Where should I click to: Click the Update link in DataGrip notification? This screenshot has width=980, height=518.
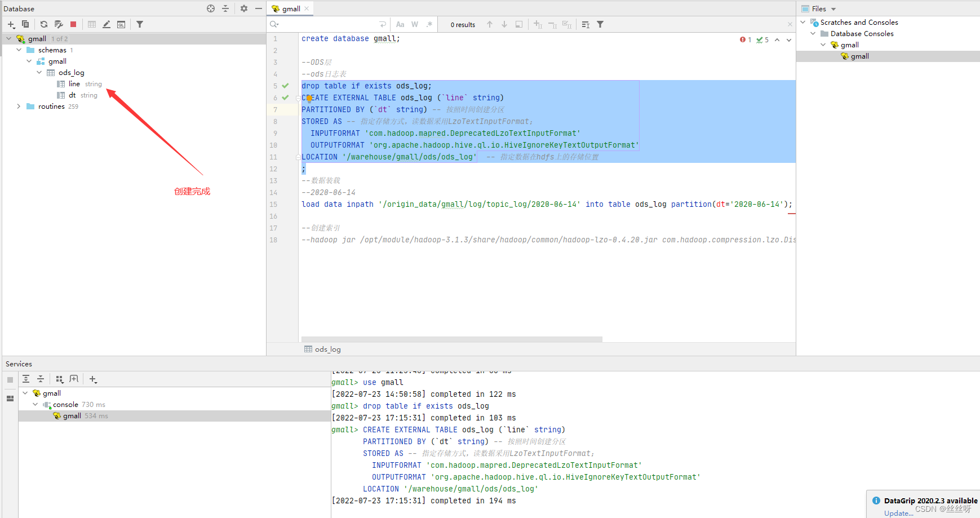(897, 513)
